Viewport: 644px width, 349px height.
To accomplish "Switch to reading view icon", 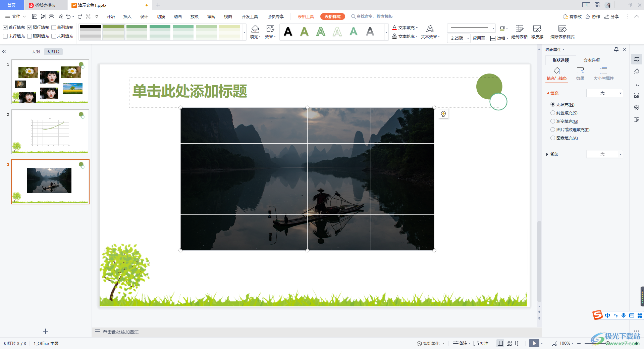I will coord(518,343).
